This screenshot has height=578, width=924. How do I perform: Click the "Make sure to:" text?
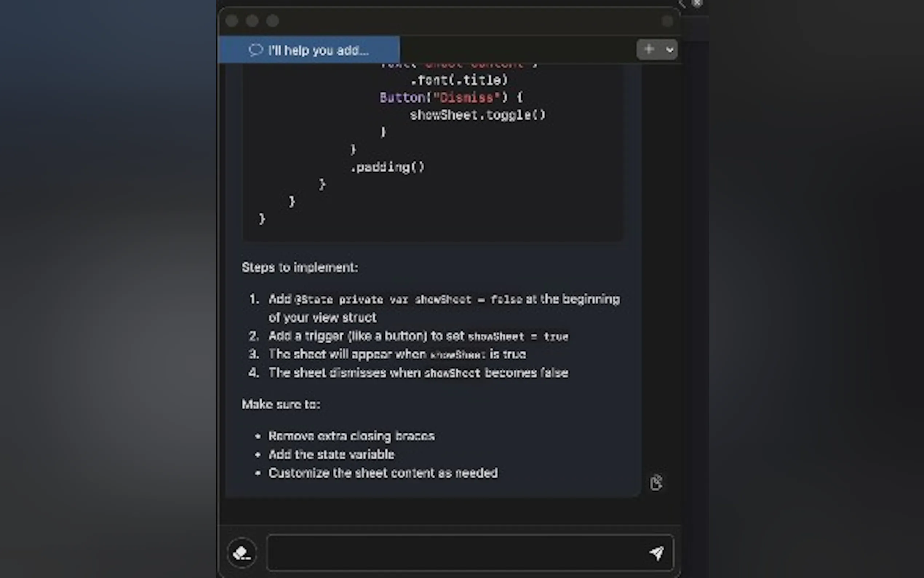281,404
